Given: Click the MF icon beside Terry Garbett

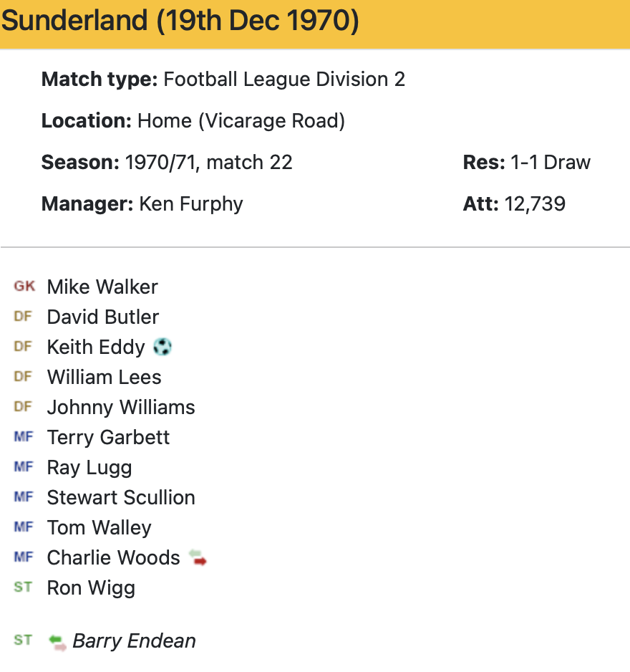Looking at the screenshot, I should coord(24,437).
